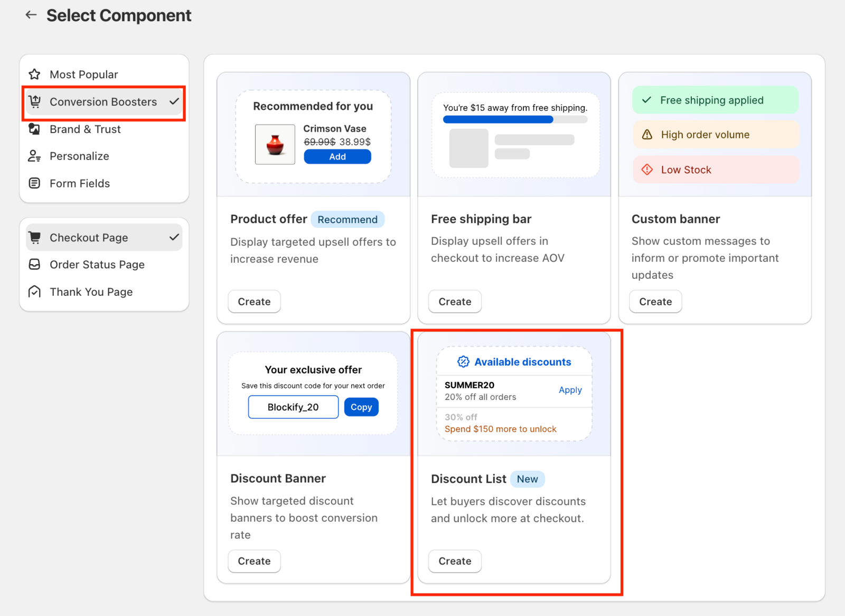Click the Discount List title
This screenshot has width=845, height=616.
pos(468,479)
